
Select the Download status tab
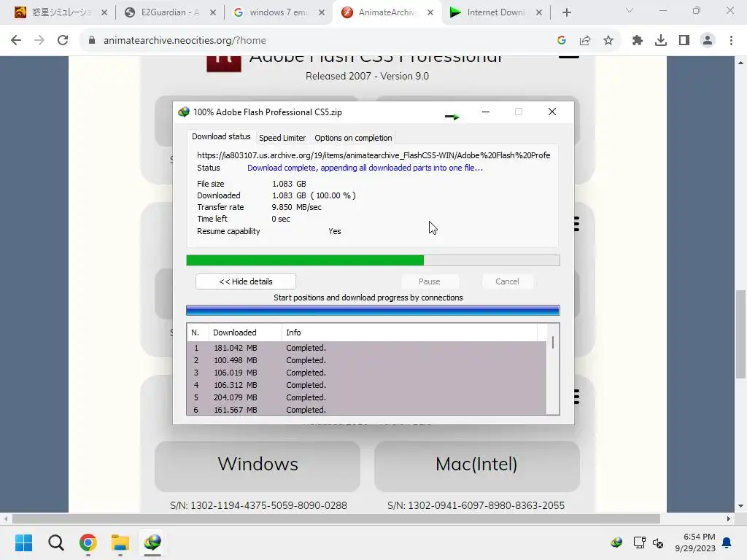pyautogui.click(x=221, y=136)
